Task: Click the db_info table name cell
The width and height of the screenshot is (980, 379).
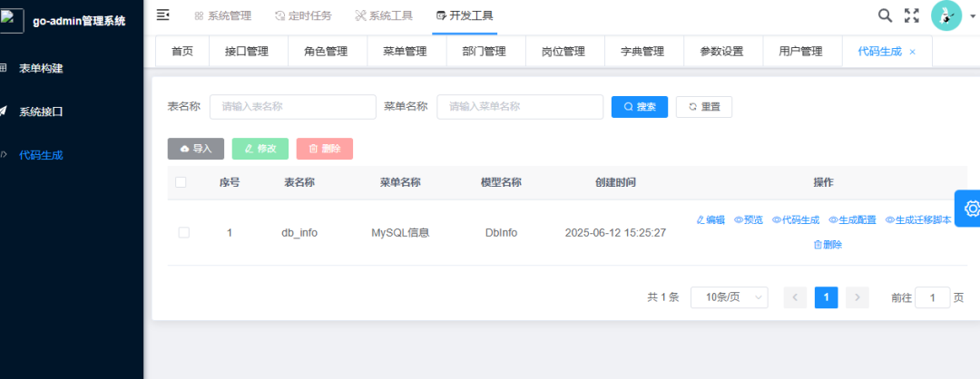Action: (299, 233)
